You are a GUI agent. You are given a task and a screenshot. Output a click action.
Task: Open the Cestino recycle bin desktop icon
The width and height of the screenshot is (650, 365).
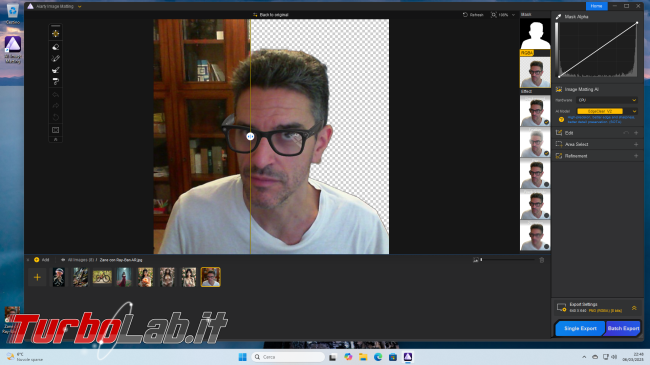(12, 13)
